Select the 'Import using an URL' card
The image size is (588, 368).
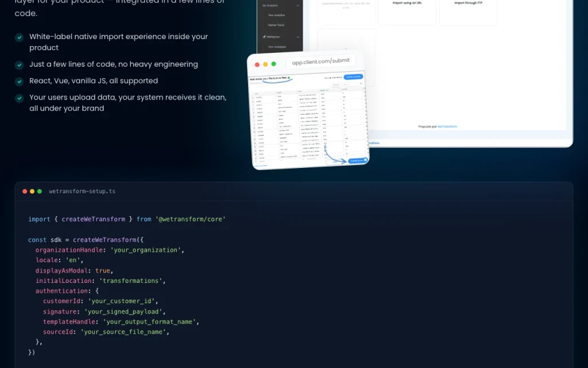[x=407, y=12]
